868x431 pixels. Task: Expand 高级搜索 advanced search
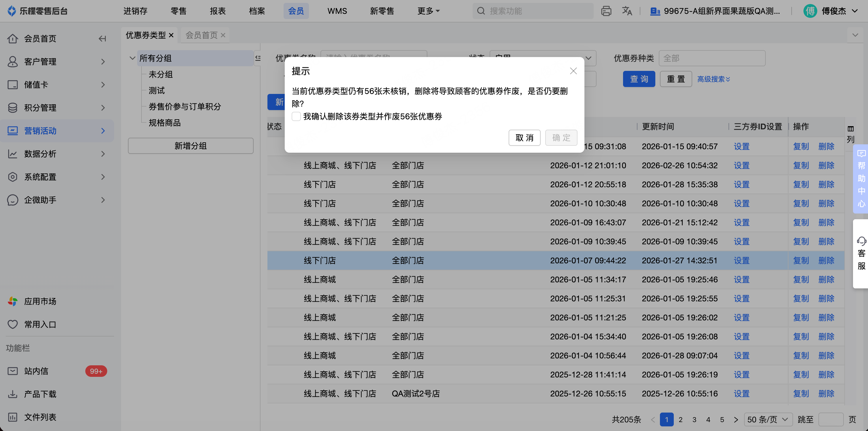[713, 79]
